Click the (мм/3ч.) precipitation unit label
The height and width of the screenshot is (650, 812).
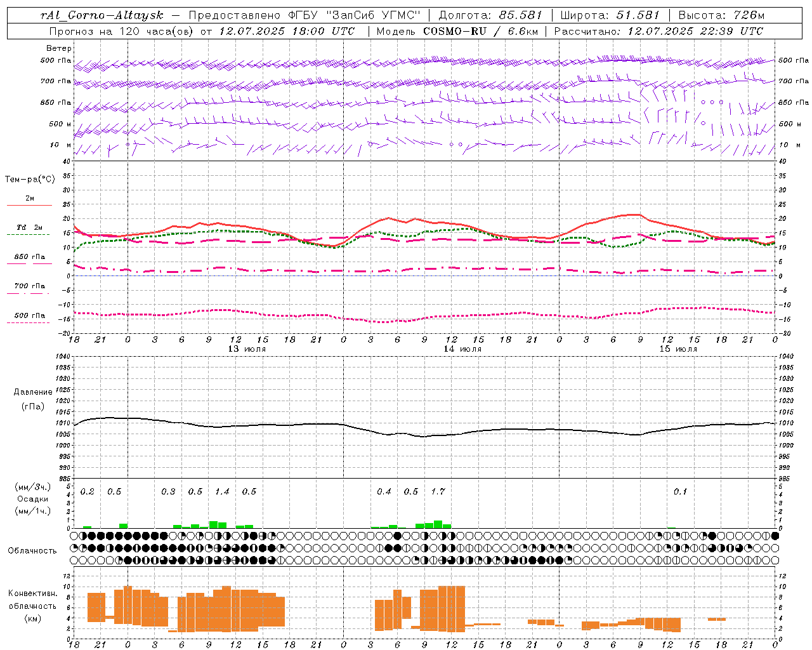[x=32, y=487]
